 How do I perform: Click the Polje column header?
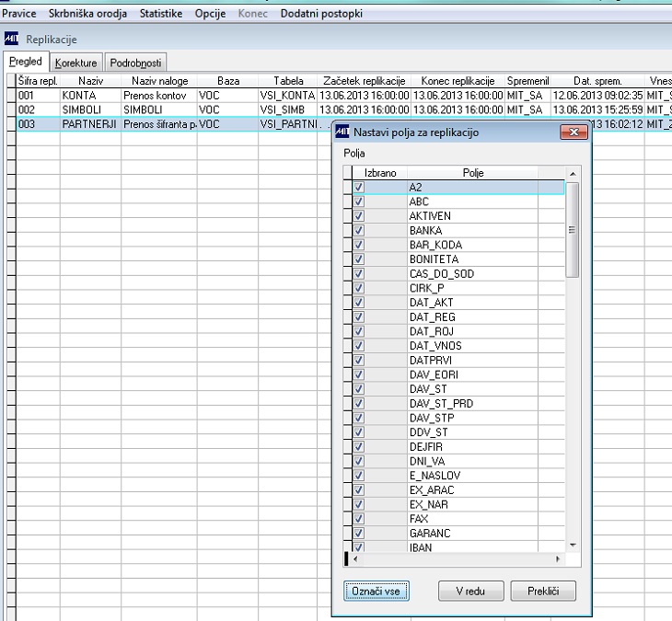click(x=473, y=173)
